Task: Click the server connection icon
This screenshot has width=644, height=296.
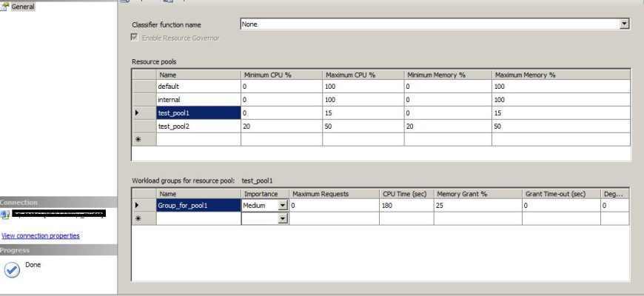Action: 5,214
